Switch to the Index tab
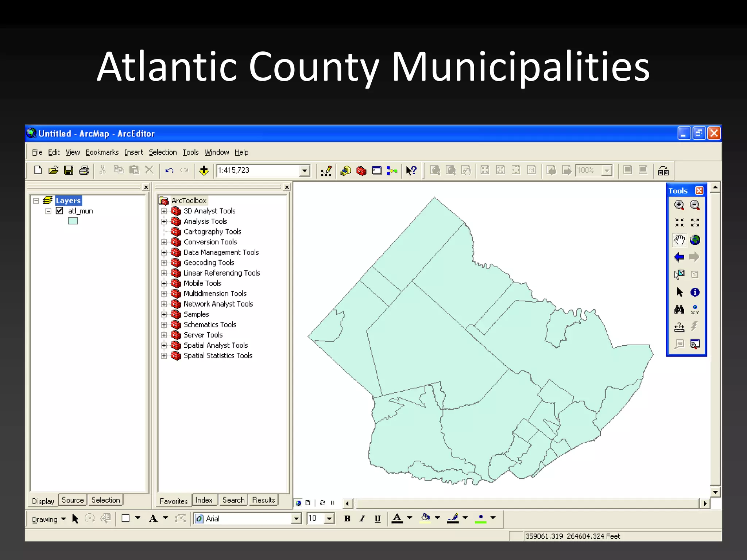Image resolution: width=747 pixels, height=560 pixels. point(204,500)
